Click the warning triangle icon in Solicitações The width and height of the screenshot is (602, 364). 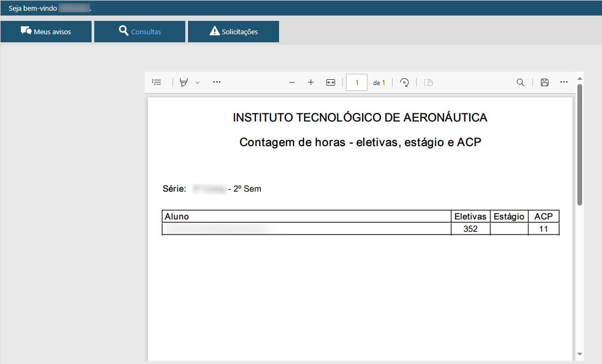[215, 31]
